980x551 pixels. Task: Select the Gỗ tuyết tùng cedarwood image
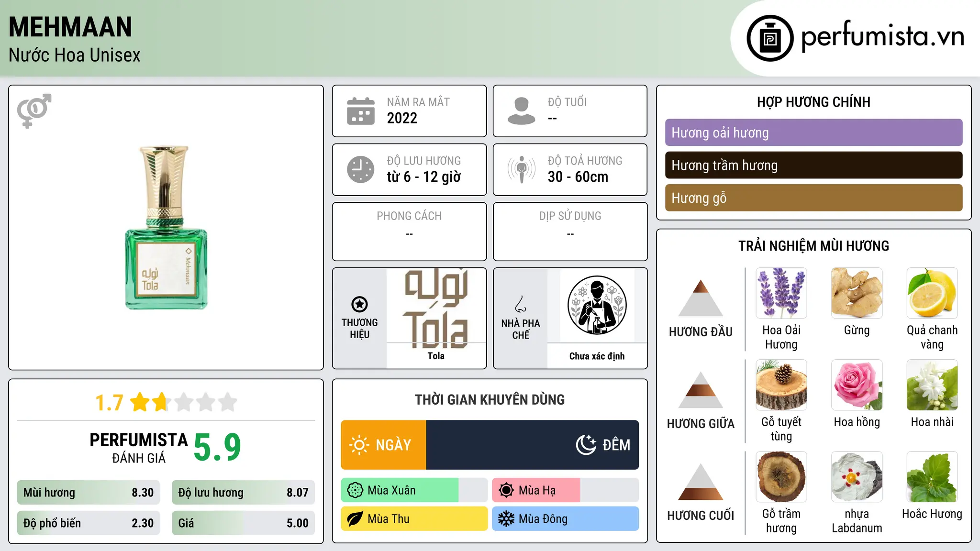click(x=781, y=385)
